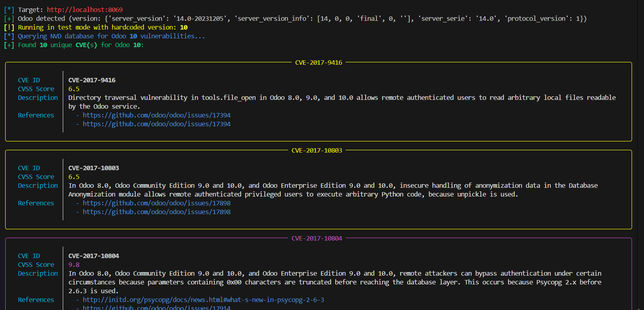The height and width of the screenshot is (310, 644).
Task: Open the localhost:8069 target URL
Action: [84, 10]
